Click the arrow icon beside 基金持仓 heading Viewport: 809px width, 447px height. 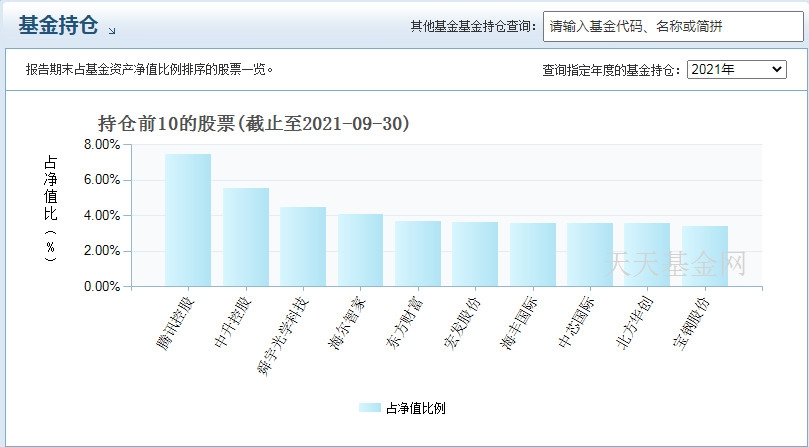pyautogui.click(x=112, y=31)
